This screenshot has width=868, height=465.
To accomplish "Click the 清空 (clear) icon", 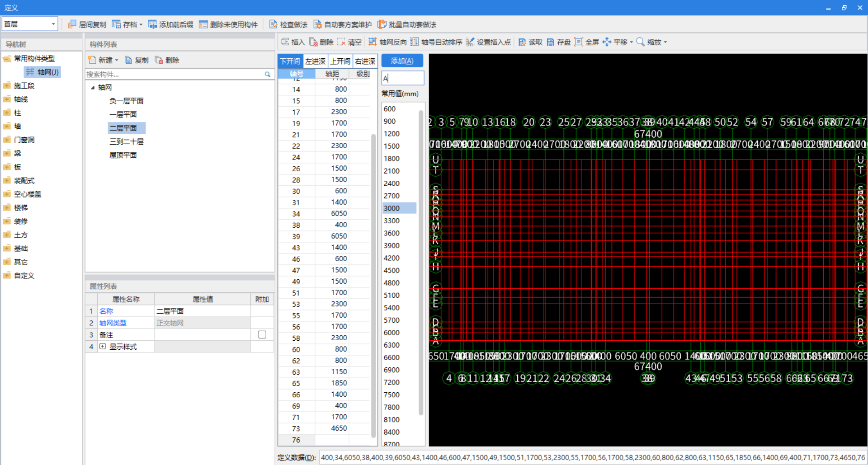I will click(x=341, y=42).
